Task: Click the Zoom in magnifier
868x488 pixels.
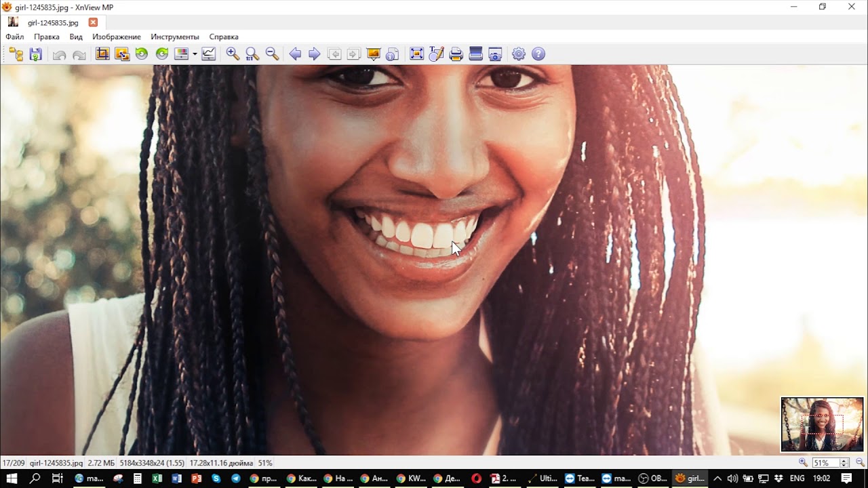Action: click(233, 54)
